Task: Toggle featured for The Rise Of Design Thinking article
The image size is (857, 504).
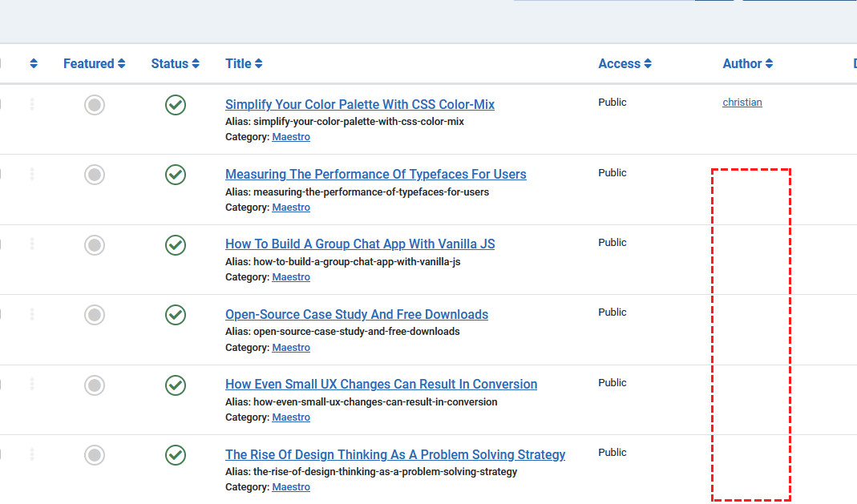Action: point(95,455)
